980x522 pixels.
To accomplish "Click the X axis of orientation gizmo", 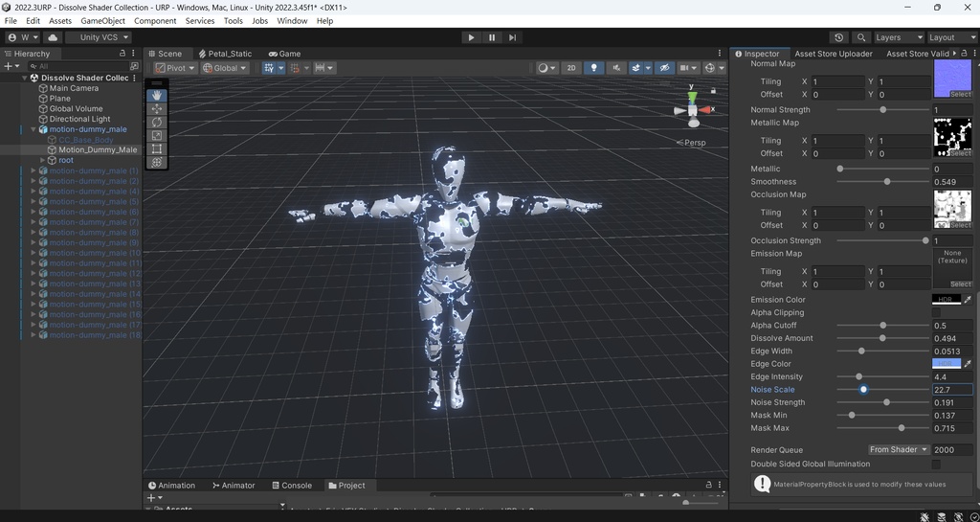I will [x=707, y=109].
